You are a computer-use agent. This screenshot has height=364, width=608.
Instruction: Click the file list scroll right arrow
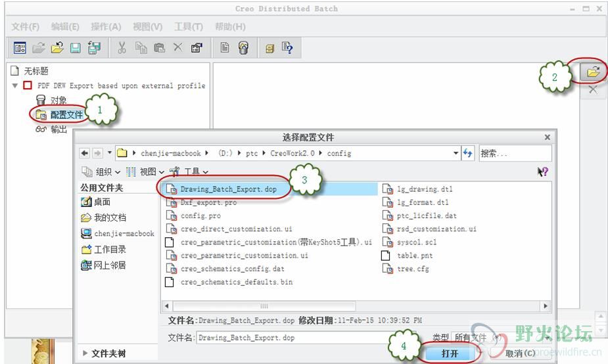coord(546,306)
